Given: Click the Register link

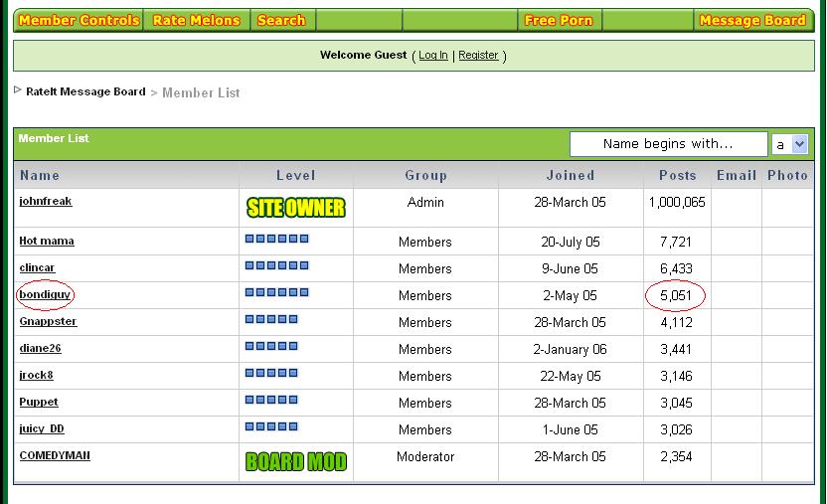Looking at the screenshot, I should pos(478,56).
